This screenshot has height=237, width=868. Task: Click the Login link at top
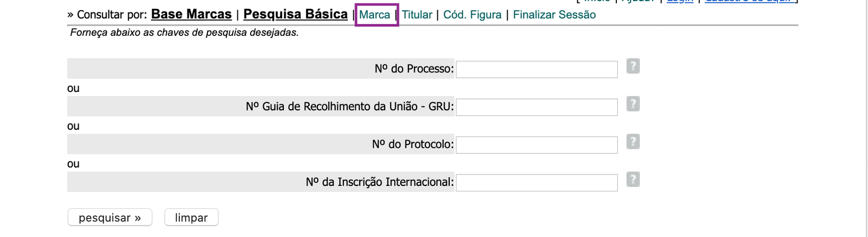(680, 1)
